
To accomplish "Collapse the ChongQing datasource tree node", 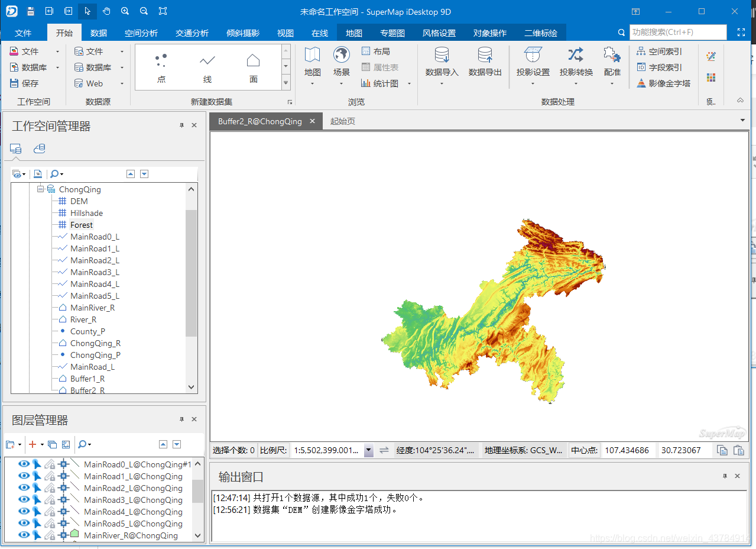I will 41,189.
